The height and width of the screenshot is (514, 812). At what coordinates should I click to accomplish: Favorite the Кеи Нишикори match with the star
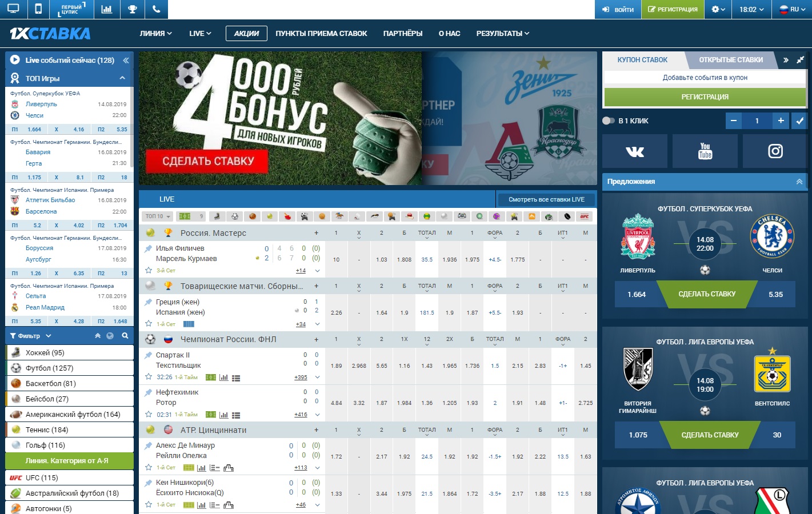(149, 504)
